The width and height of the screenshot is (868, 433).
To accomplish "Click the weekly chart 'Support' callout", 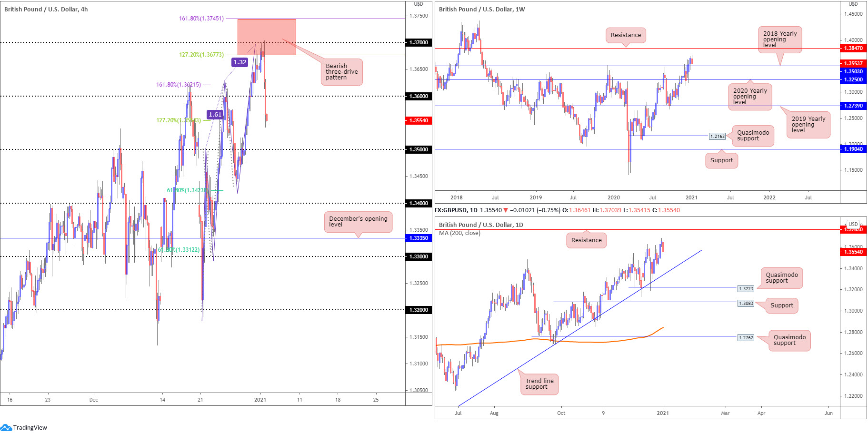I will pyautogui.click(x=721, y=160).
